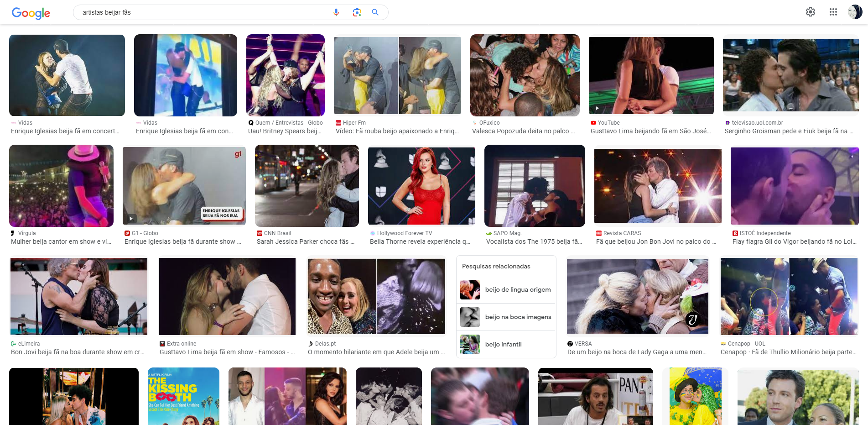Start voice search with microphone icon
Screen dimensions: 868x425
tap(336, 12)
